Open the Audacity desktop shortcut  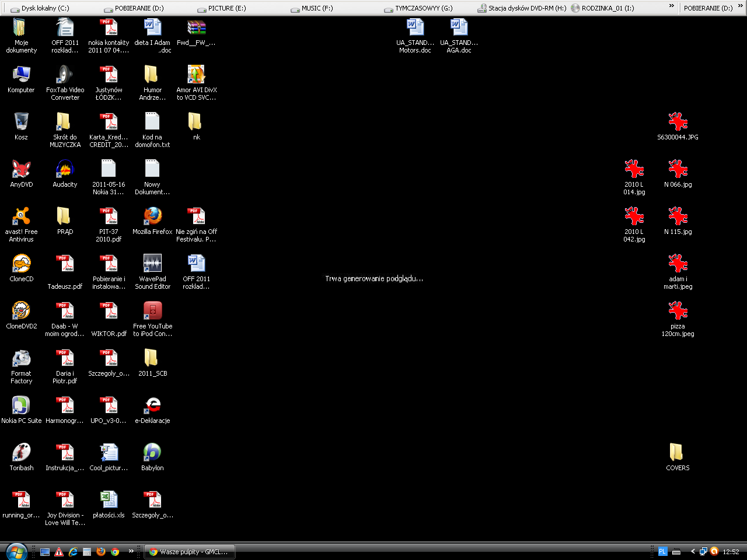tap(65, 170)
